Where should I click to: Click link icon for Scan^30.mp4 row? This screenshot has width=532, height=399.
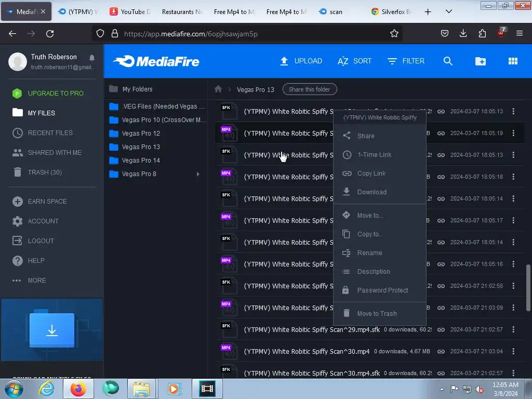click(x=441, y=352)
